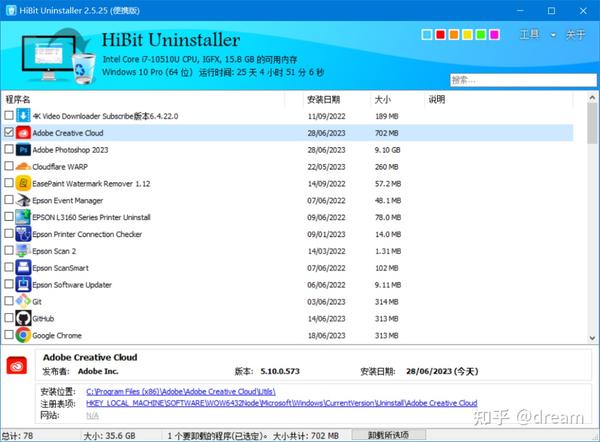Pick the orange theme swatch
Viewport: 600px width, 442px height.
pos(454,35)
